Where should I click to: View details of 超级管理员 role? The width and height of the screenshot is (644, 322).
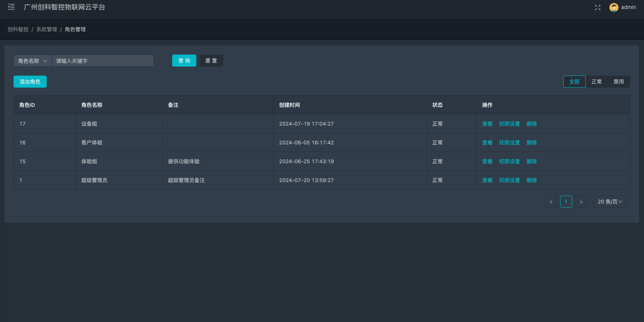click(487, 180)
